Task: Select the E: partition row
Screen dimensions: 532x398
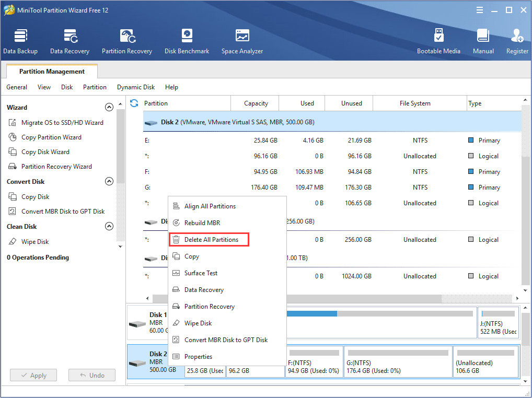Action: coord(332,141)
